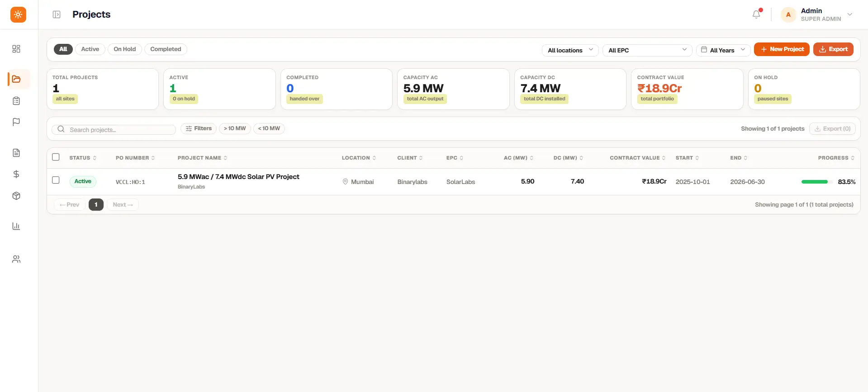Sort by EPC column header
This screenshot has width=868, height=392.
click(x=455, y=158)
